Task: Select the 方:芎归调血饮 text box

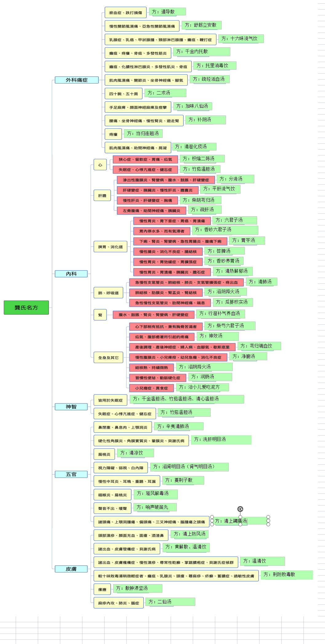Action: tap(259, 346)
